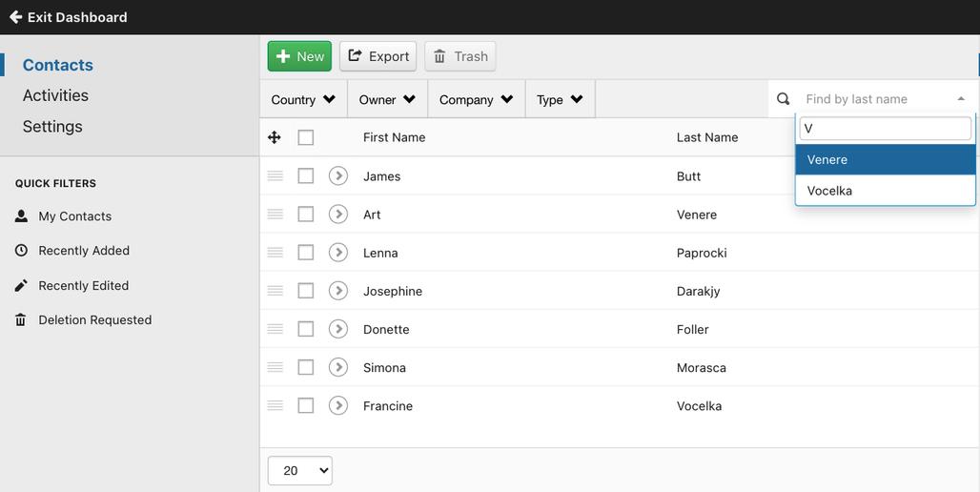Open the Company filter dropdown

(477, 99)
